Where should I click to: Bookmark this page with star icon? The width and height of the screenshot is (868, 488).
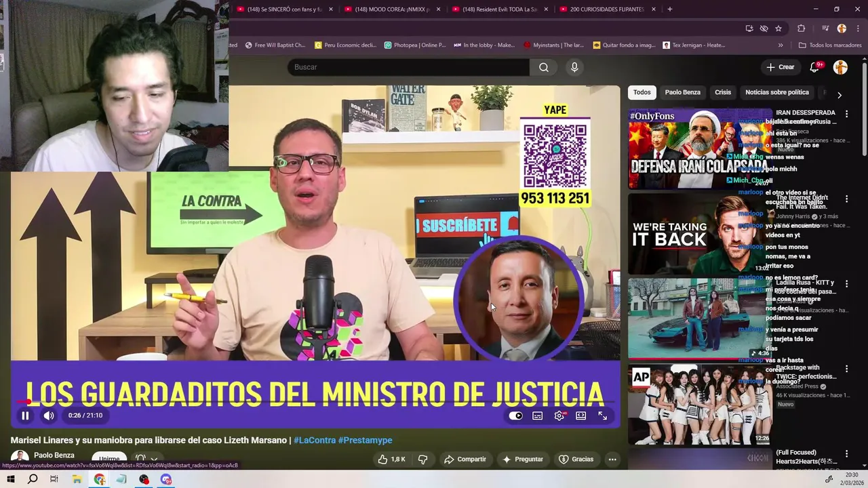coord(778,28)
